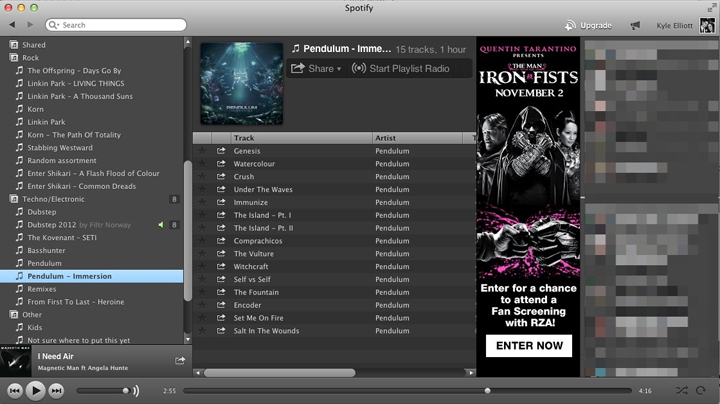This screenshot has width=720, height=404.
Task: Star the Crush track
Action: [202, 176]
